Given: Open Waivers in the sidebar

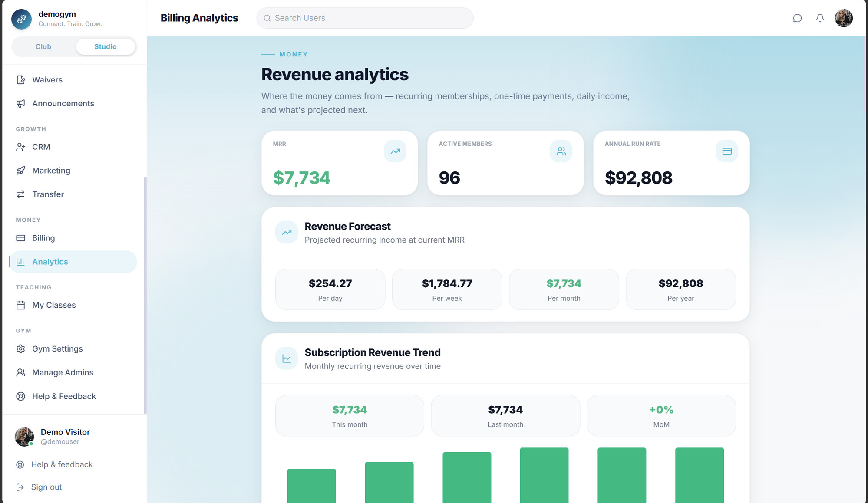Looking at the screenshot, I should click(x=73, y=80).
